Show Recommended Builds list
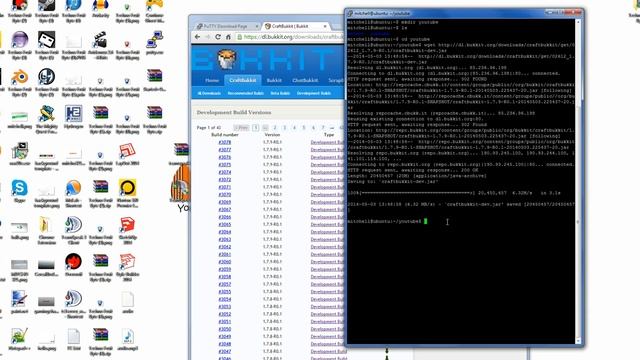640x360 pixels. (x=246, y=93)
